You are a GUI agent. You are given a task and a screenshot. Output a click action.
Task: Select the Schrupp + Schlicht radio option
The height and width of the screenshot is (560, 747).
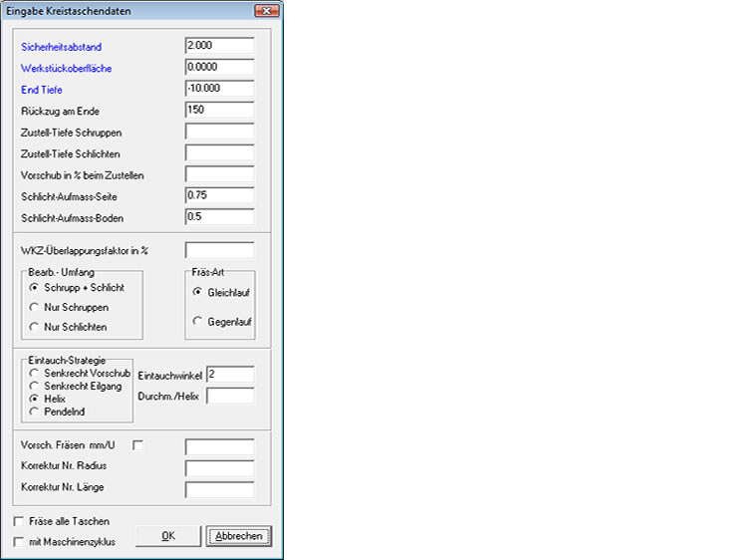pyautogui.click(x=36, y=287)
